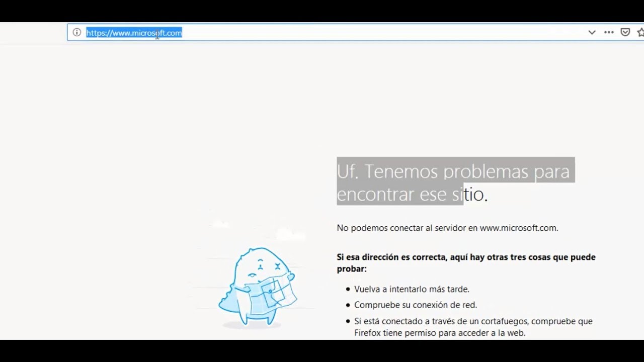Click 'No podemos conectar al servidor' text
This screenshot has width=644, height=362.
(x=401, y=228)
